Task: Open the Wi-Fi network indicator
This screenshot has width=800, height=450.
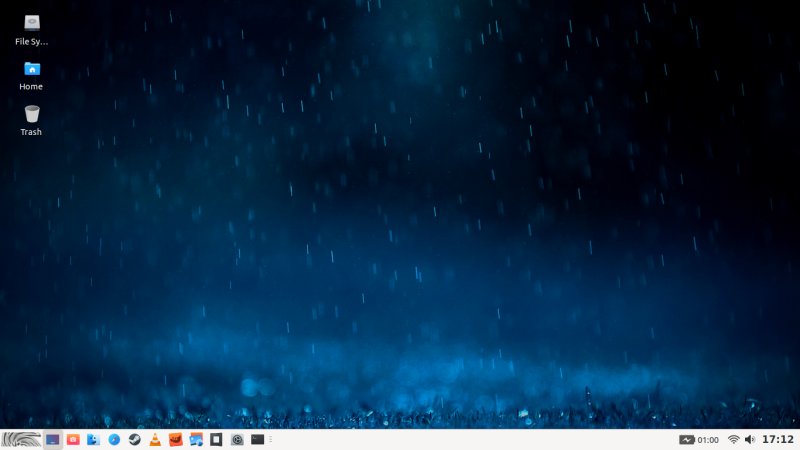Action: coord(734,439)
